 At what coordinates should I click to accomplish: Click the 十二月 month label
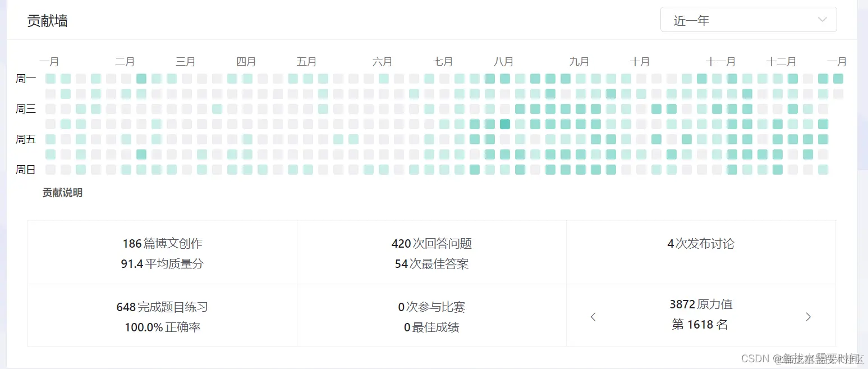[781, 62]
